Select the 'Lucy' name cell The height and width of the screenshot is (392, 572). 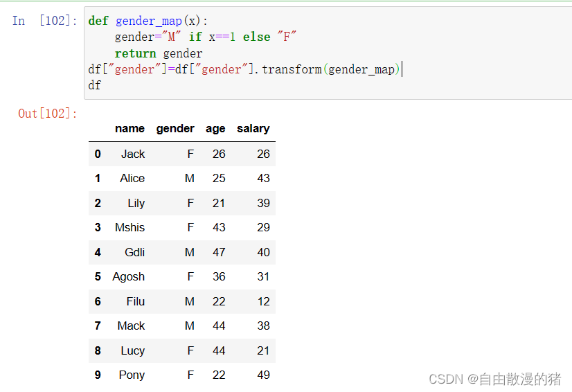pyautogui.click(x=133, y=350)
